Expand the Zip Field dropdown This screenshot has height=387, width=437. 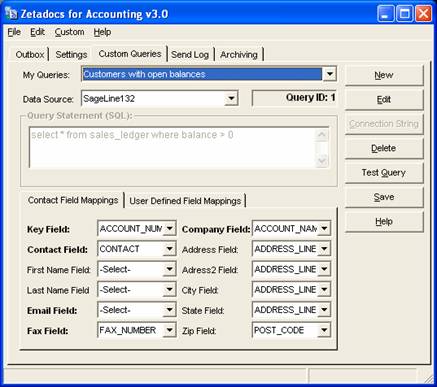tap(324, 330)
